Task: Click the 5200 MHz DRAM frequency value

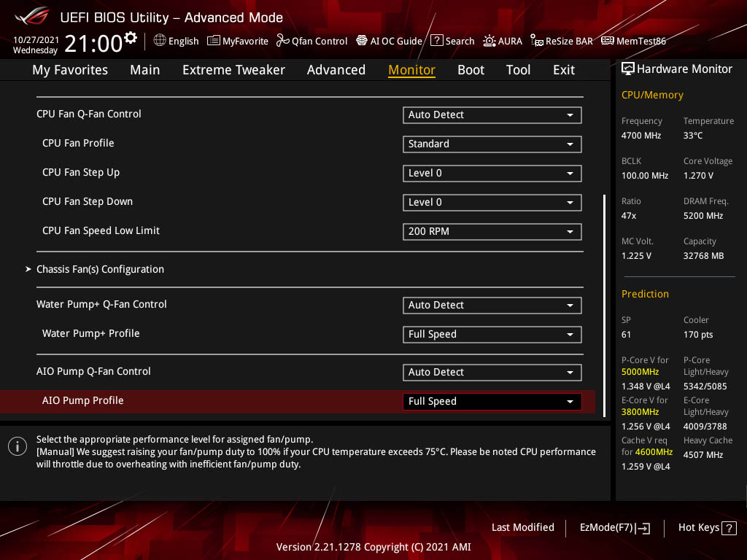Action: click(703, 216)
